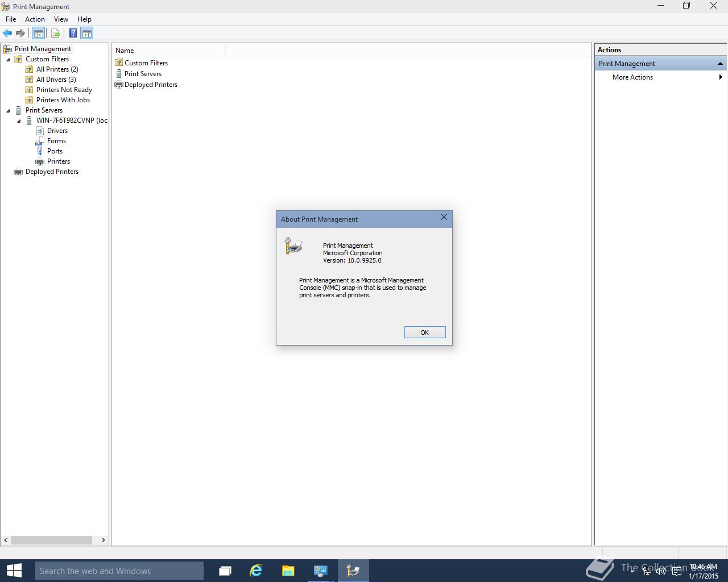Click OK in About Print Management dialog
728x582 pixels.
[x=424, y=332]
